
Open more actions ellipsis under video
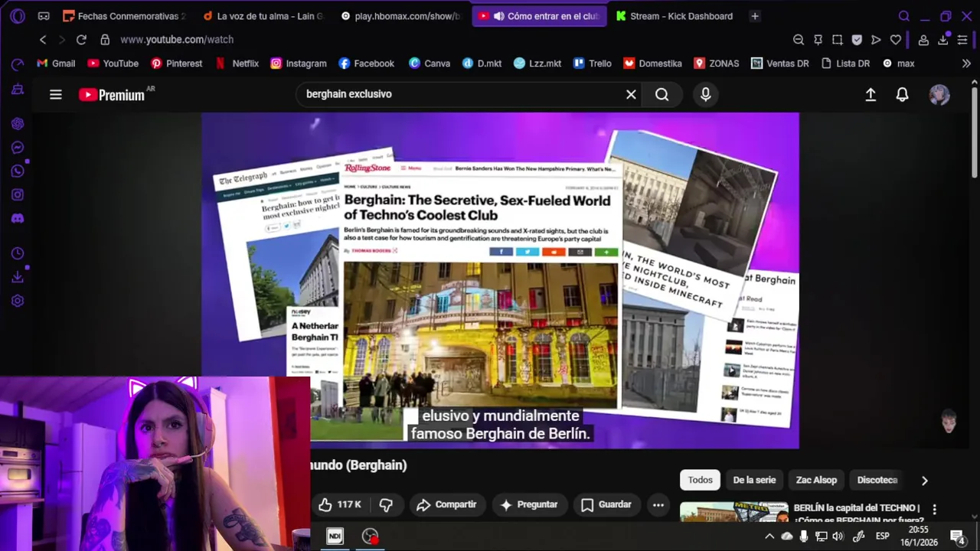tap(658, 504)
